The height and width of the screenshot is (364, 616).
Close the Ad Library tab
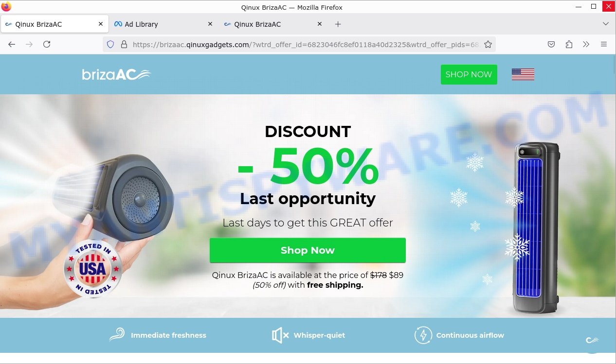(210, 24)
